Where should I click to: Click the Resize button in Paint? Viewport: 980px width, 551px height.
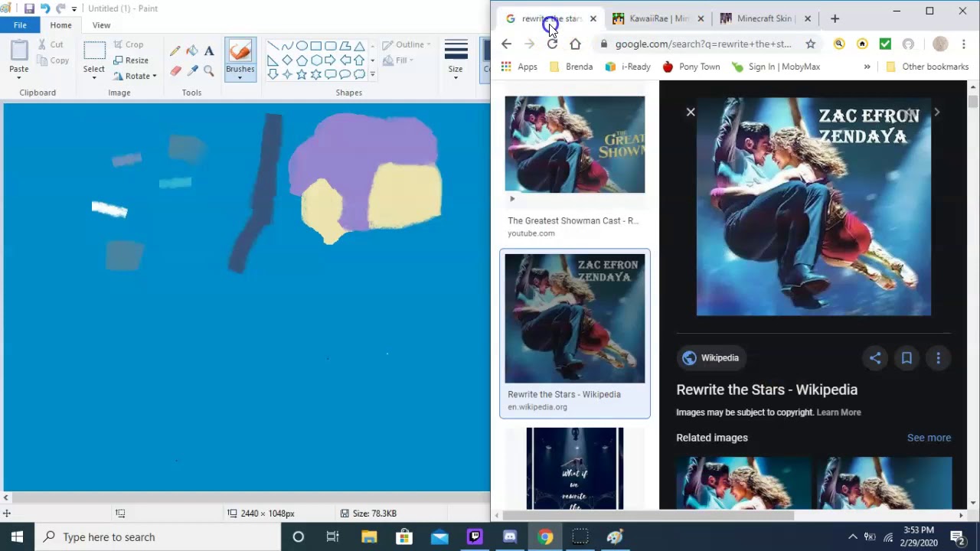pos(131,60)
